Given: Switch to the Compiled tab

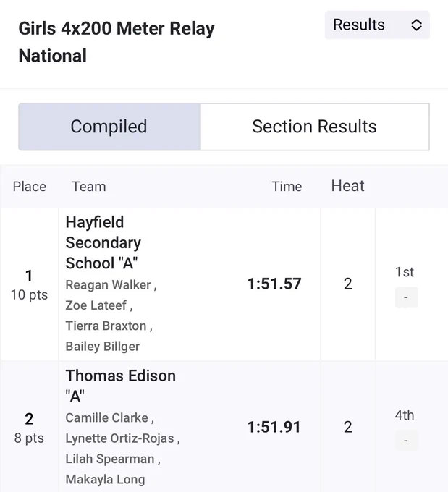Looking at the screenshot, I should [109, 127].
